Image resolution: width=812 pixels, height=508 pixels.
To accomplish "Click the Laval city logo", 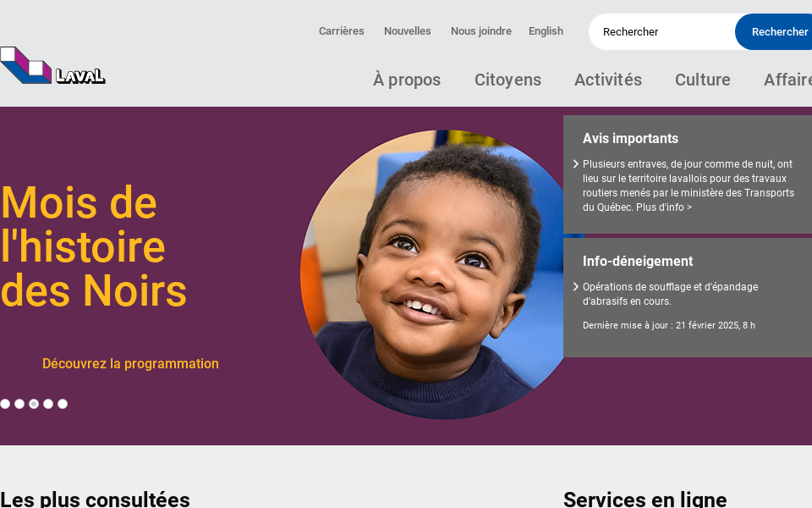I will pos(52,65).
